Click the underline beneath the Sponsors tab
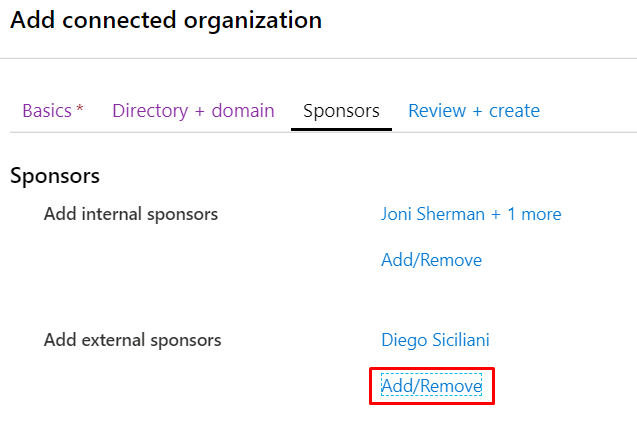This screenshot has height=424, width=637. pos(341,130)
